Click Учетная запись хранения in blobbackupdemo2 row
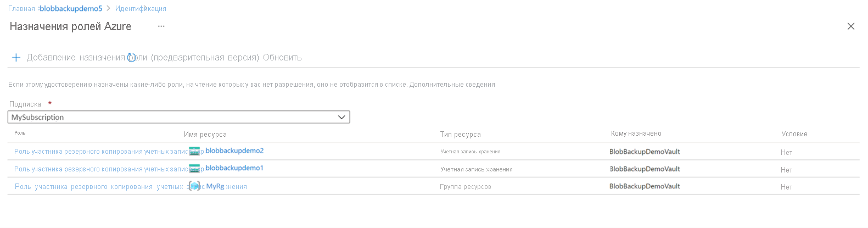 [x=471, y=152]
